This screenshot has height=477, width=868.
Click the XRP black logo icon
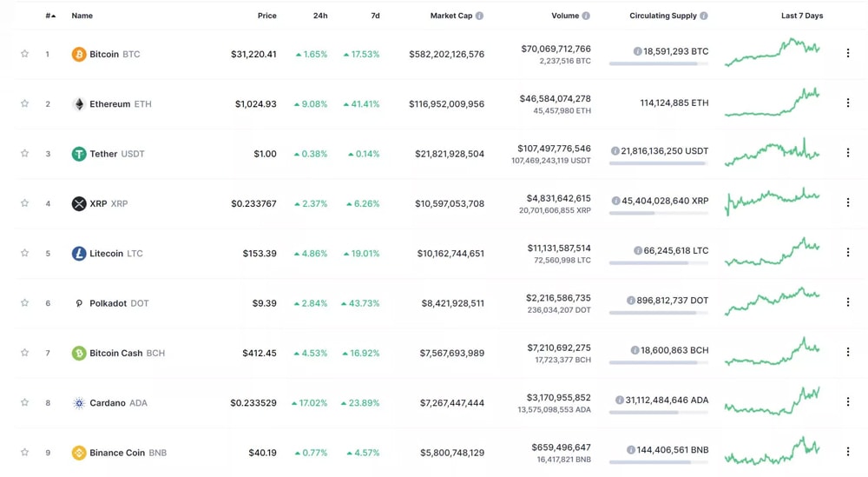[x=79, y=203]
